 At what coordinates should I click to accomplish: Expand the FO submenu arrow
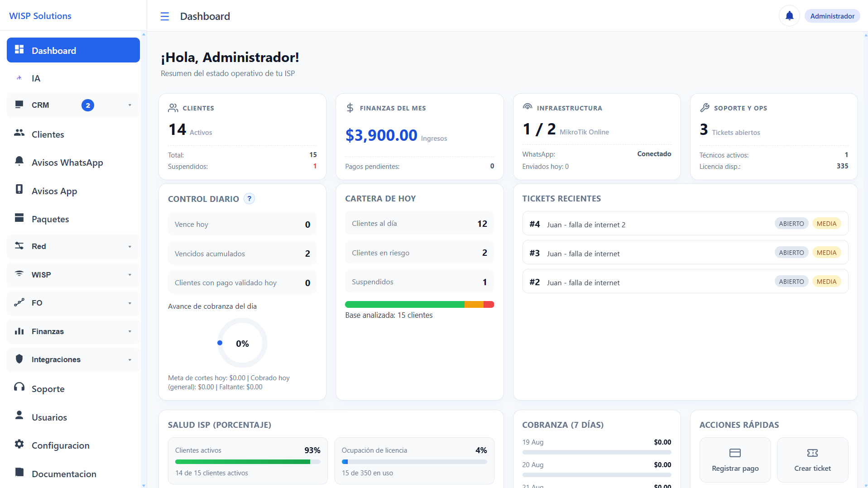129,303
